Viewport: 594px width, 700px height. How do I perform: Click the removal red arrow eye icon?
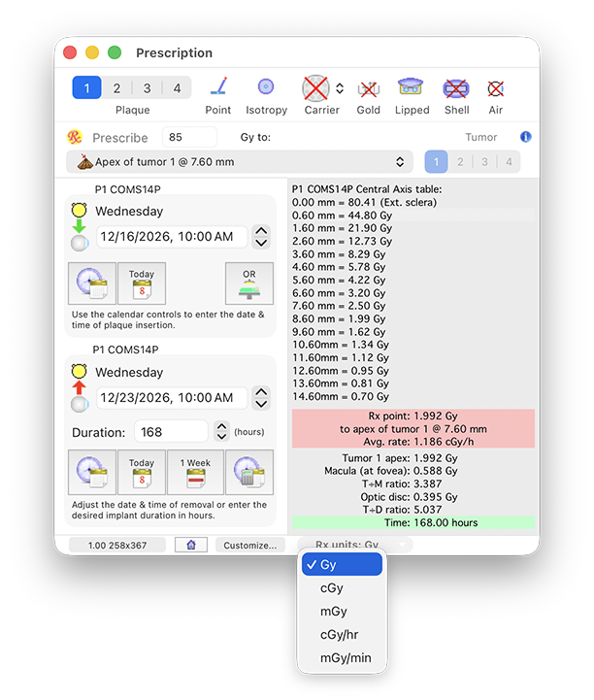pos(80,388)
